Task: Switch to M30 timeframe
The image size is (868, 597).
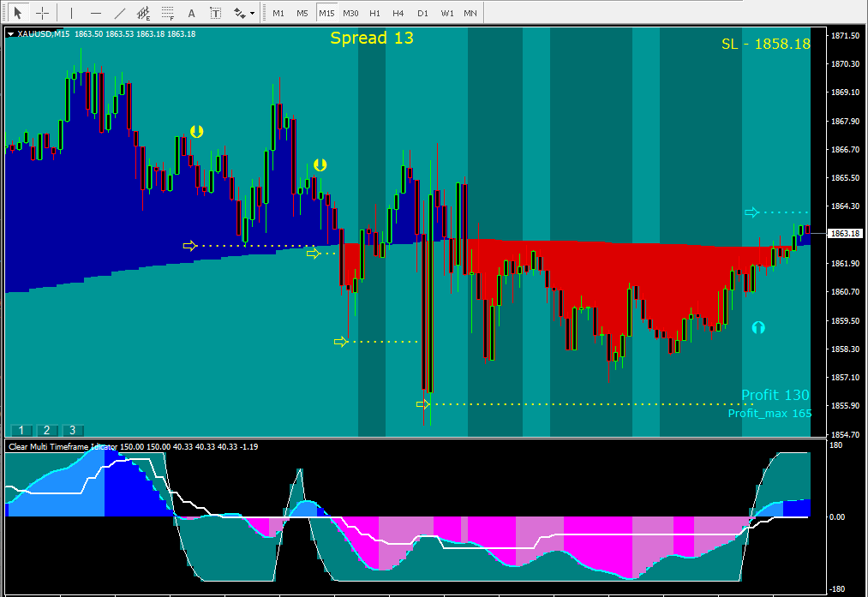Action: pyautogui.click(x=350, y=13)
